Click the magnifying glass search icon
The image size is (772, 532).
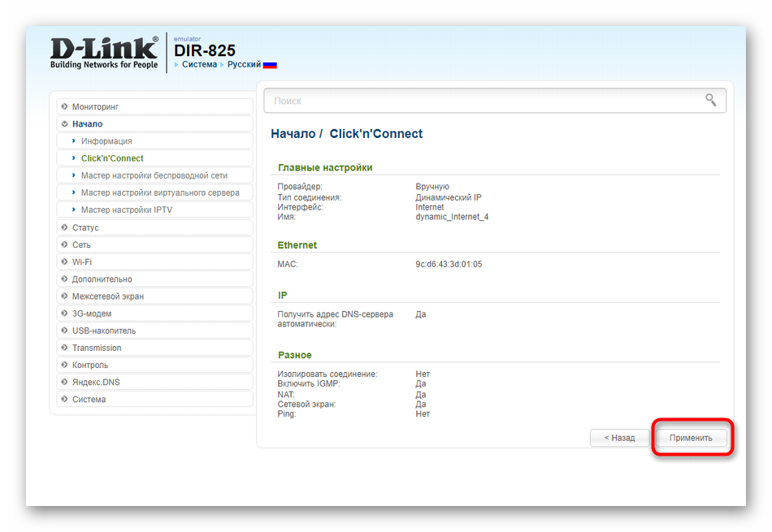point(710,100)
